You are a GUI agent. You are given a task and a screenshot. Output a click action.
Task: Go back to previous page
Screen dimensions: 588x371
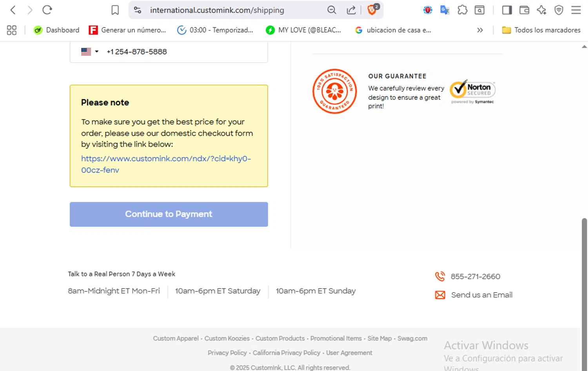[x=13, y=10]
